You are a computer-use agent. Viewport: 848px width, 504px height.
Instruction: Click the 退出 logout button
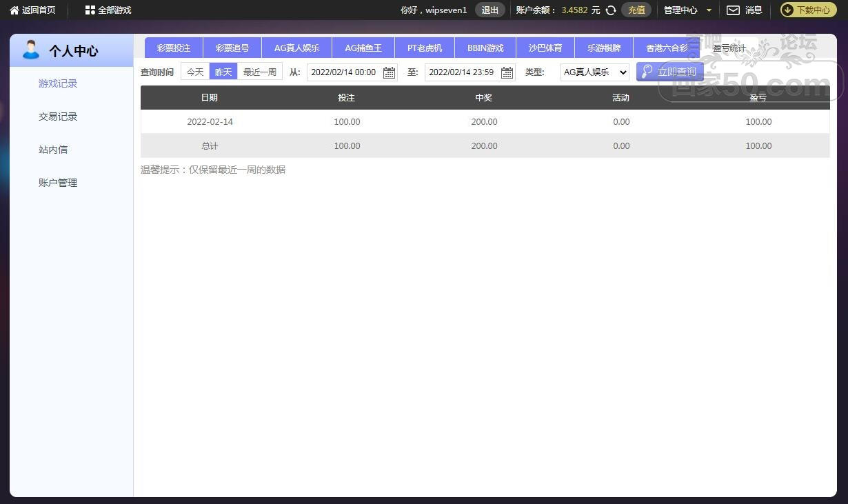(489, 10)
